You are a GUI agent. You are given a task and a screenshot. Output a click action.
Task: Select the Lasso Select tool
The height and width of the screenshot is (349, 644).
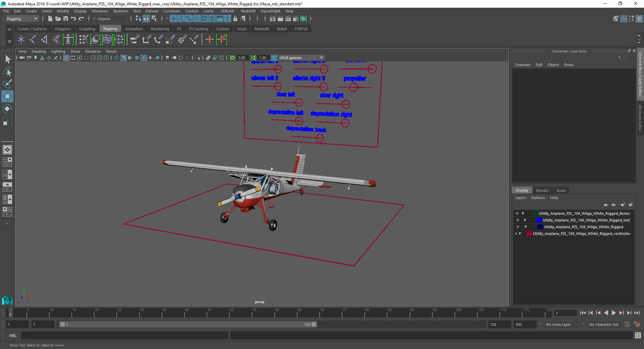coord(7,72)
